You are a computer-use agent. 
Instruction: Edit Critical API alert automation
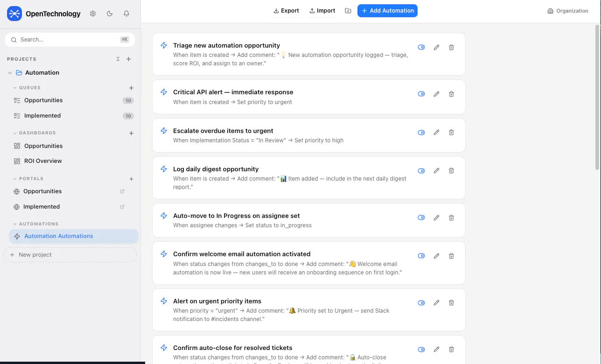pyautogui.click(x=436, y=94)
